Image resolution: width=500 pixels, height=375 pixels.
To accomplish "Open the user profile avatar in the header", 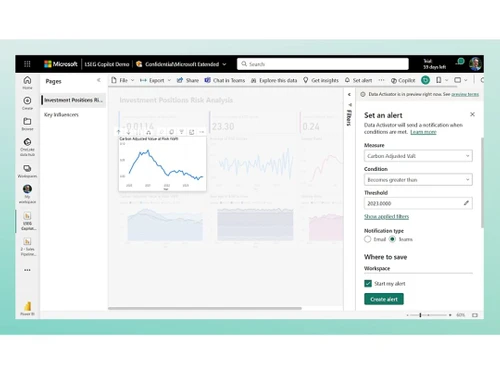I will tap(475, 64).
